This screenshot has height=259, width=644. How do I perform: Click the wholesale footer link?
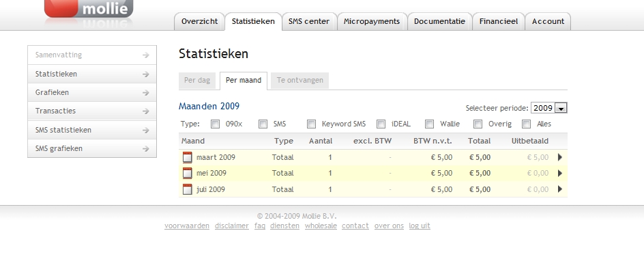click(x=321, y=226)
